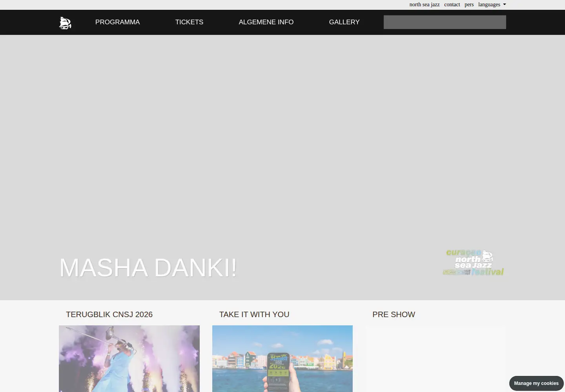The image size is (565, 392).
Task: Open the trumpet performer thumbnail
Action: click(129, 359)
